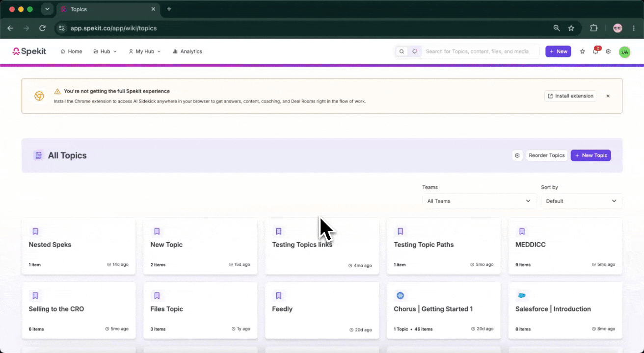Image resolution: width=644 pixels, height=353 pixels.
Task: Open the Nested Speks topic
Action: [79, 246]
